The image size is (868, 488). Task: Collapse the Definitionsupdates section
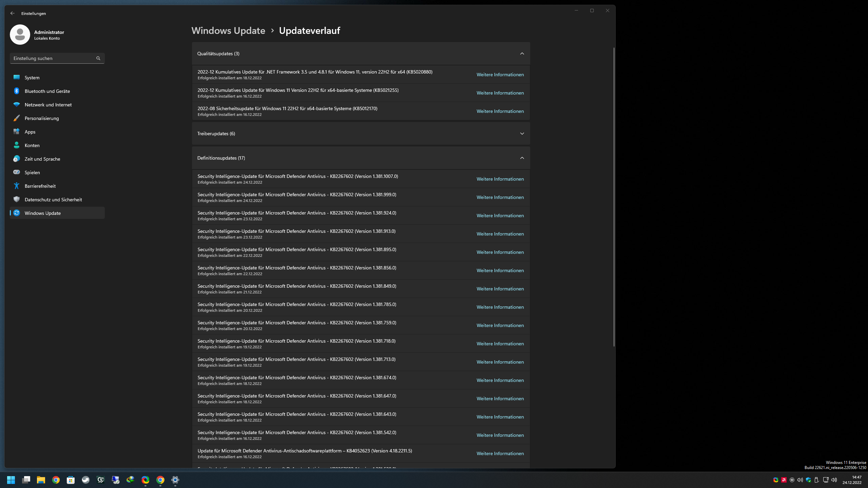tap(522, 158)
